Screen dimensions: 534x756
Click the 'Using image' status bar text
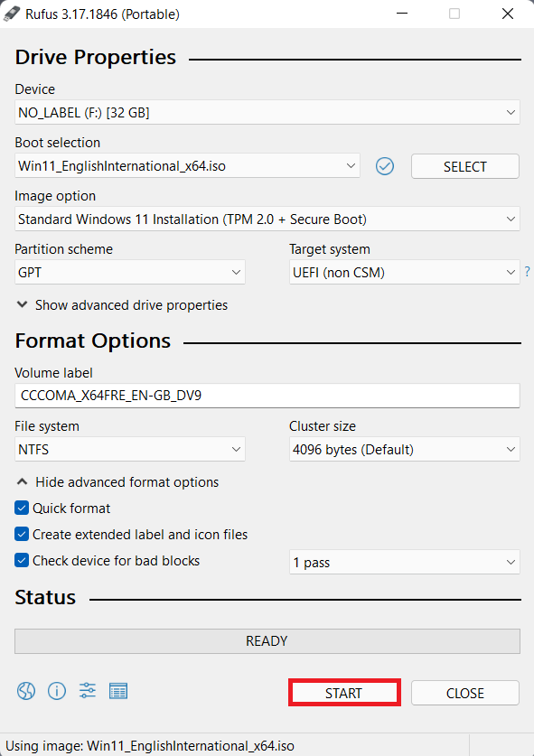point(150,746)
